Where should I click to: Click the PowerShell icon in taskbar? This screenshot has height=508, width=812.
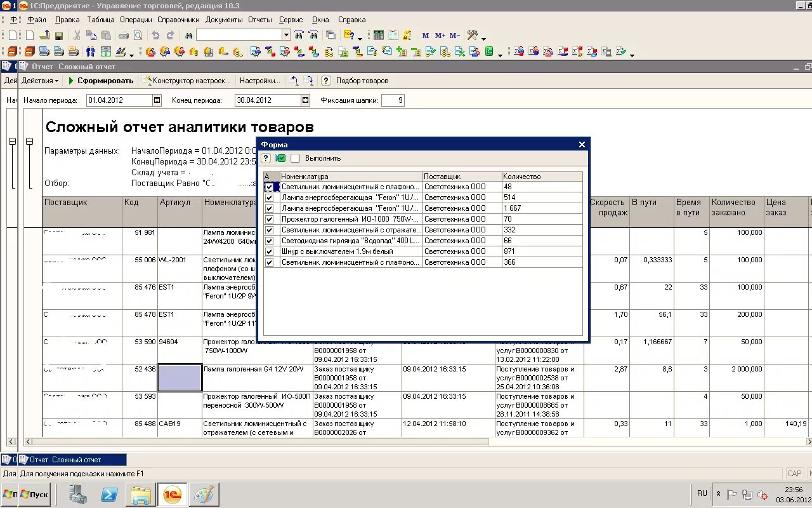(109, 495)
